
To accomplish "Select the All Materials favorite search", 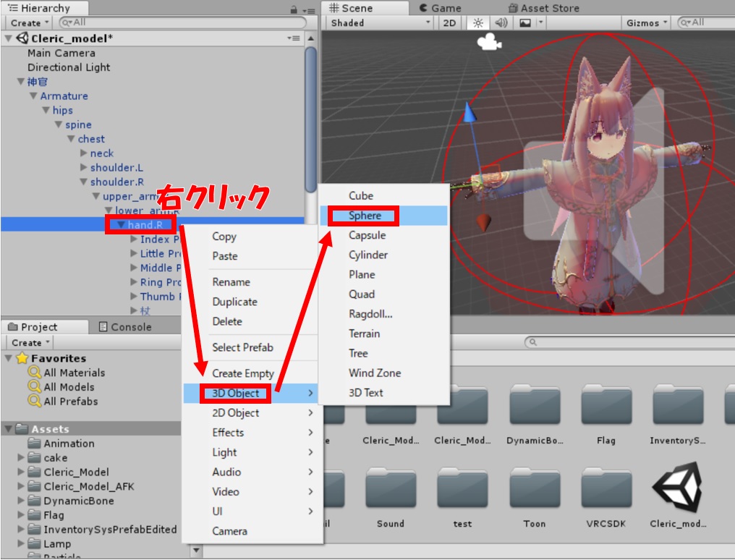I will (74, 373).
